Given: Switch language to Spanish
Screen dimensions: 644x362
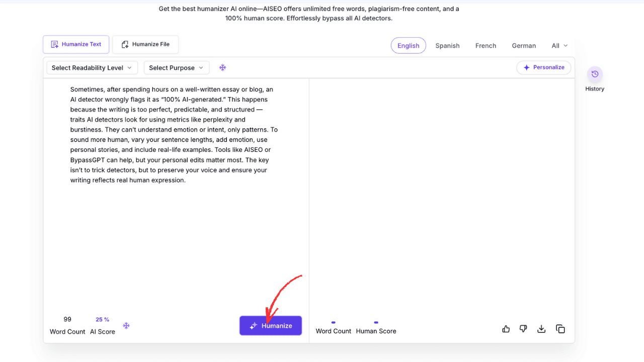Looking at the screenshot, I should pos(447,45).
